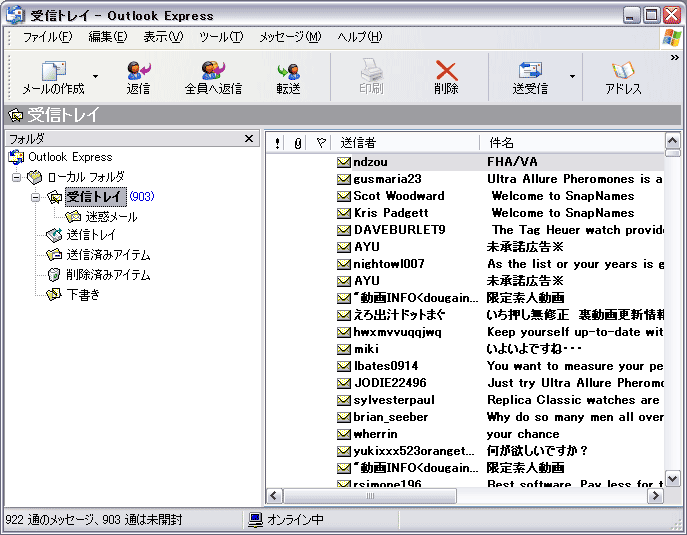Viewport: 687px width, 535px height.
Task: Click the message list scroll down arrow
Action: coord(673,478)
